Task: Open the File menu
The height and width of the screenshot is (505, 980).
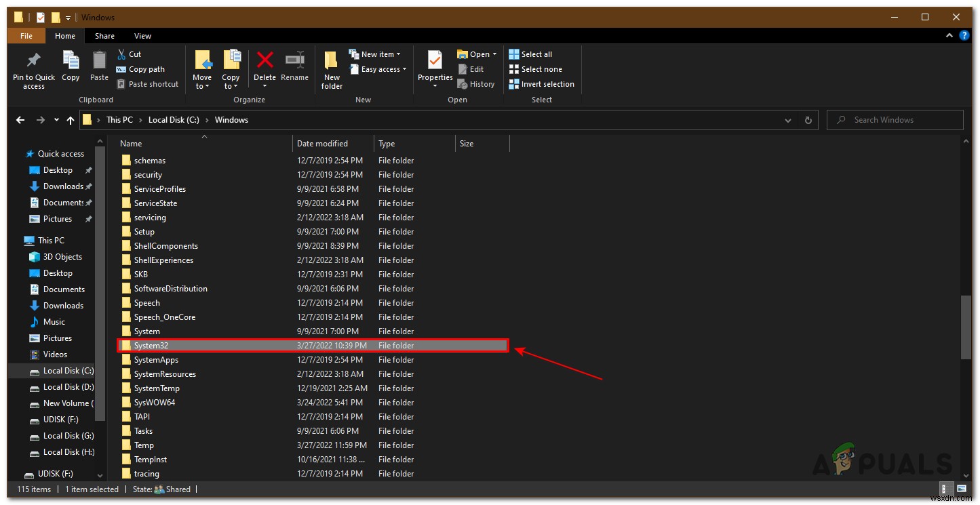Action: (26, 35)
